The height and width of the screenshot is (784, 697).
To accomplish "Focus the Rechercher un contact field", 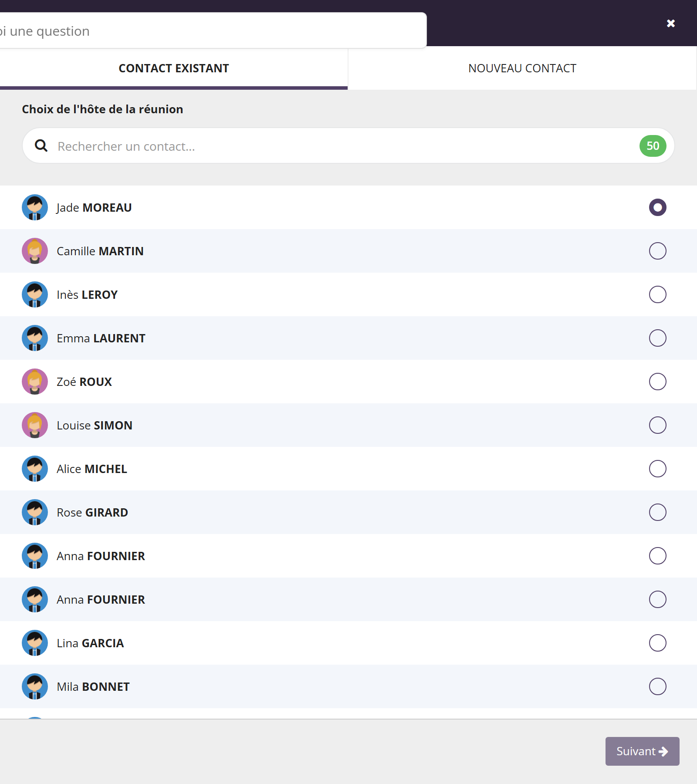I will tap(348, 146).
